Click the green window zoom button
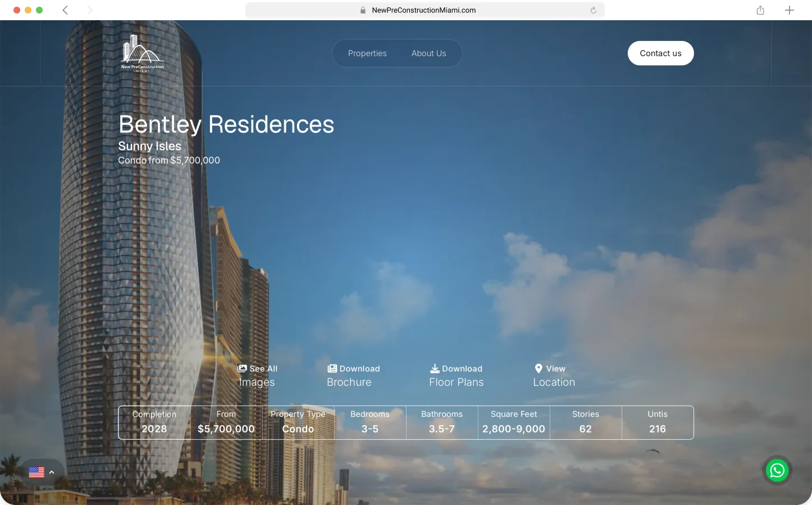This screenshot has height=505, width=812. 39,10
